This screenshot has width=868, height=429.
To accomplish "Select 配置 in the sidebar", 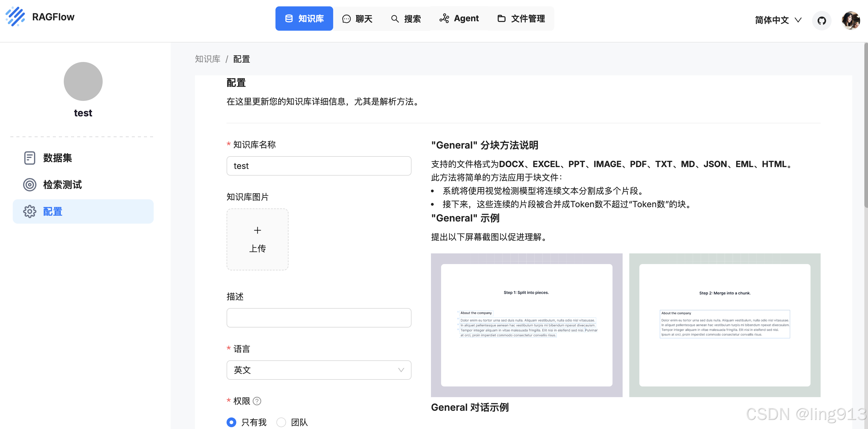I will point(83,212).
